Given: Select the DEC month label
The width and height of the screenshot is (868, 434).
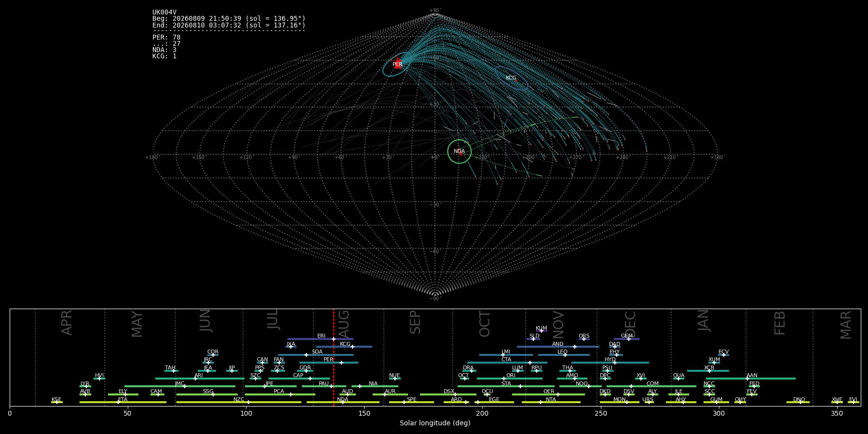Looking at the screenshot, I should pyautogui.click(x=630, y=324).
